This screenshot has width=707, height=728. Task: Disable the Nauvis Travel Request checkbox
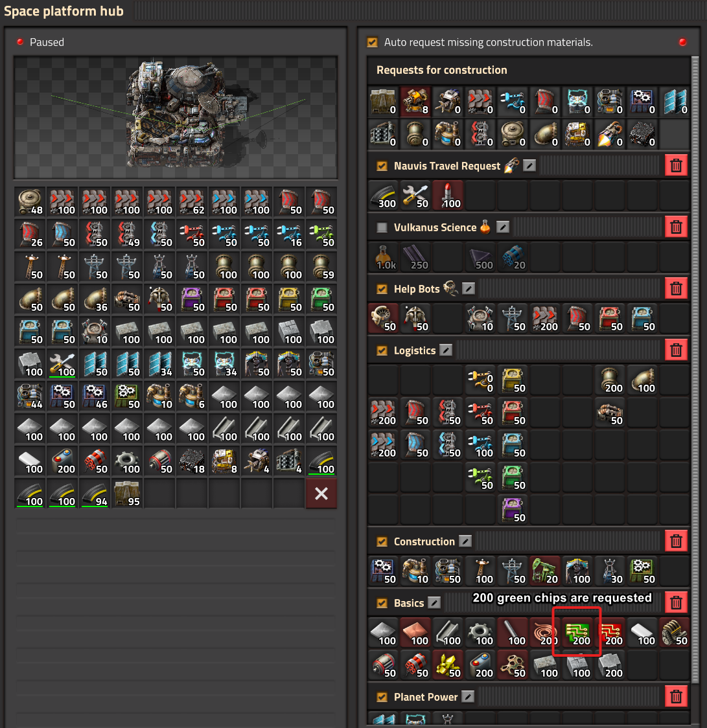click(x=382, y=166)
